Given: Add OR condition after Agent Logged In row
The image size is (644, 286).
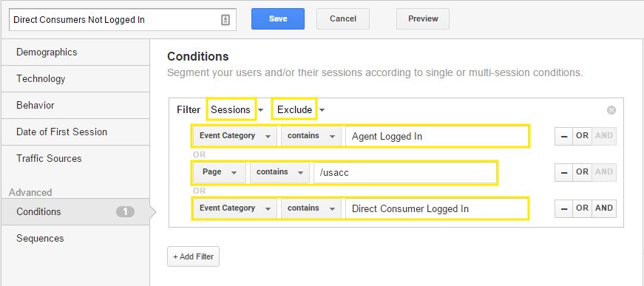Looking at the screenshot, I should (582, 136).
